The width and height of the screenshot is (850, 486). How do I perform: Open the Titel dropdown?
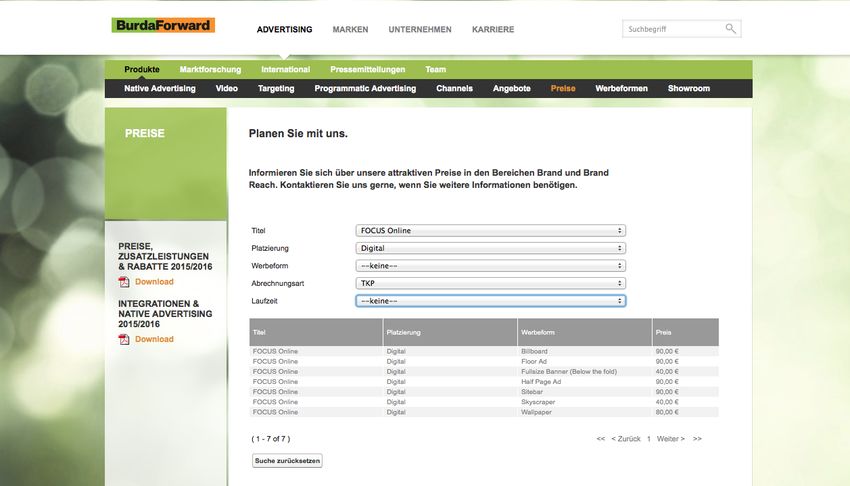[x=490, y=230]
